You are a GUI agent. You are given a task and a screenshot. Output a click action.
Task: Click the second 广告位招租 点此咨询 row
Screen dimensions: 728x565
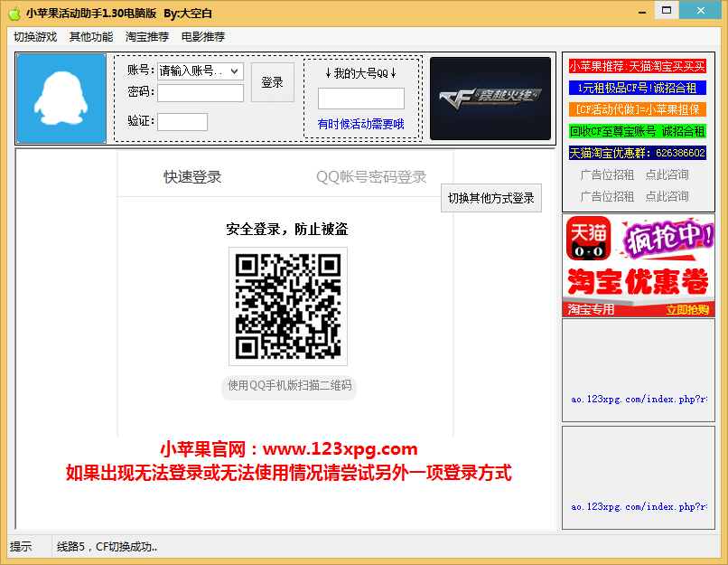tap(635, 196)
